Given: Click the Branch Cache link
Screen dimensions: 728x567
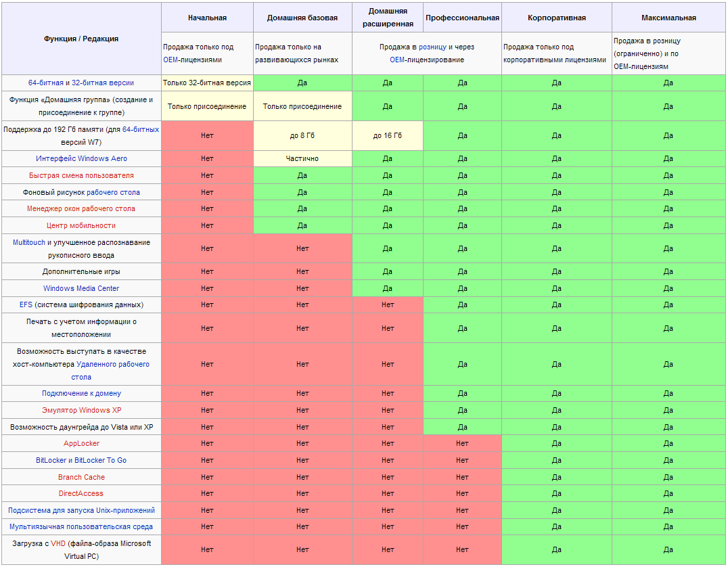Looking at the screenshot, I should (x=81, y=478).
